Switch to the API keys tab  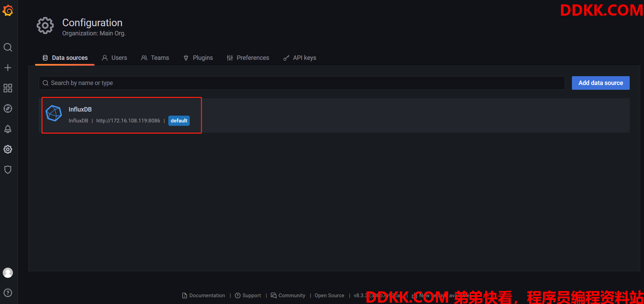click(x=300, y=58)
